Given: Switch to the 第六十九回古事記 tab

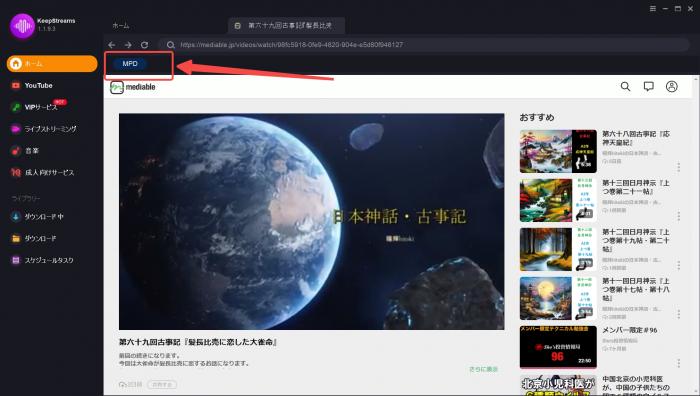Looking at the screenshot, I should (x=287, y=25).
